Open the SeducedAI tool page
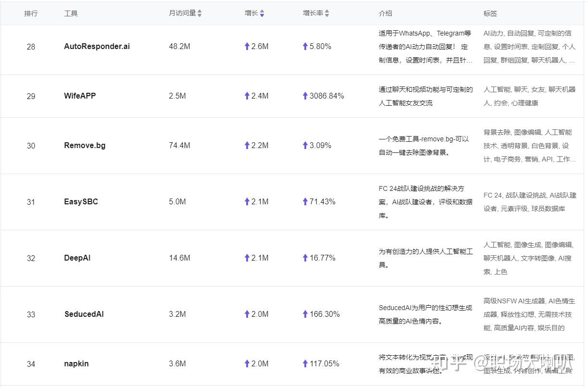588x387 pixels. 84,314
